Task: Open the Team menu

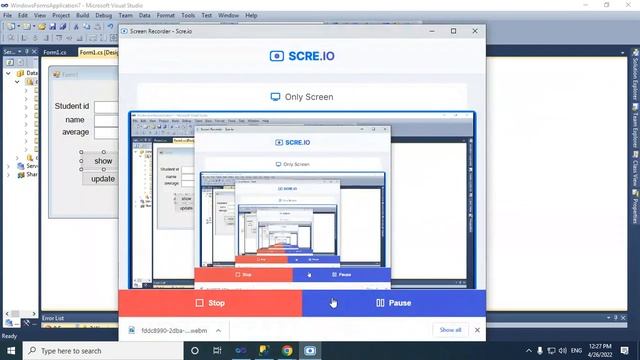Action: [x=126, y=16]
